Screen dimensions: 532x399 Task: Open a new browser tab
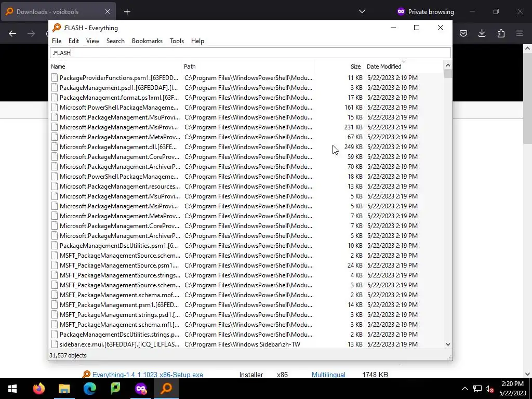coord(127,12)
